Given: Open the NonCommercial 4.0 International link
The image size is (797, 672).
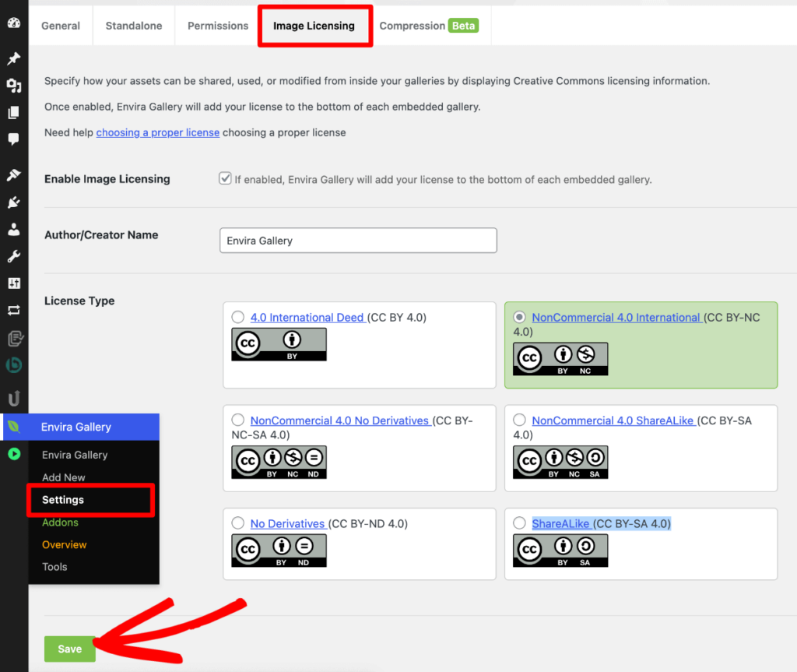Looking at the screenshot, I should [617, 318].
